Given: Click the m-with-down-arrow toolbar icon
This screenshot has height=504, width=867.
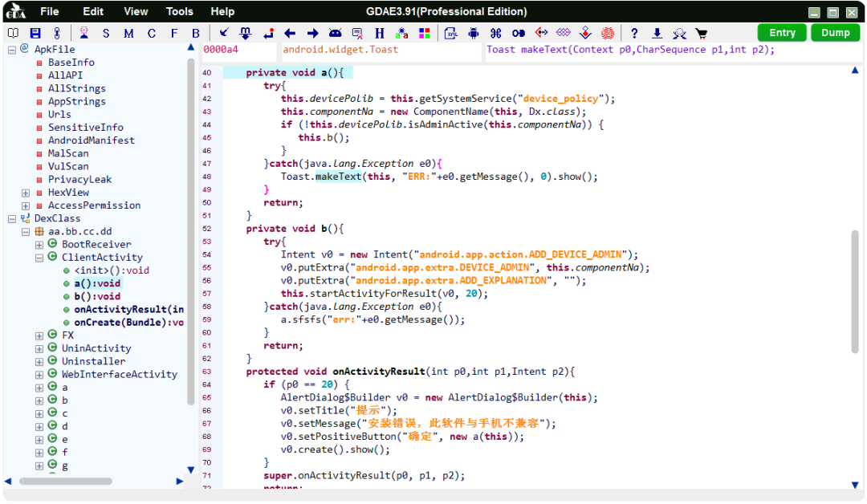Looking at the screenshot, I should coord(246,33).
